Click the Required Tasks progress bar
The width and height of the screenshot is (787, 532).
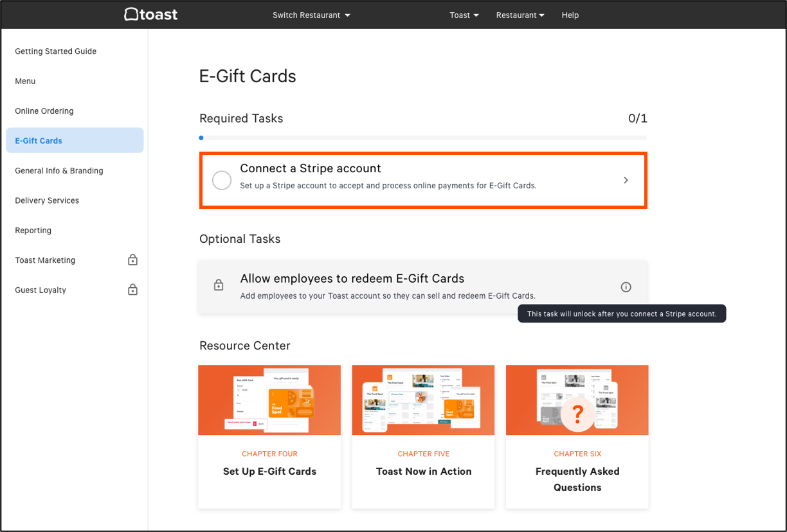pyautogui.click(x=423, y=137)
